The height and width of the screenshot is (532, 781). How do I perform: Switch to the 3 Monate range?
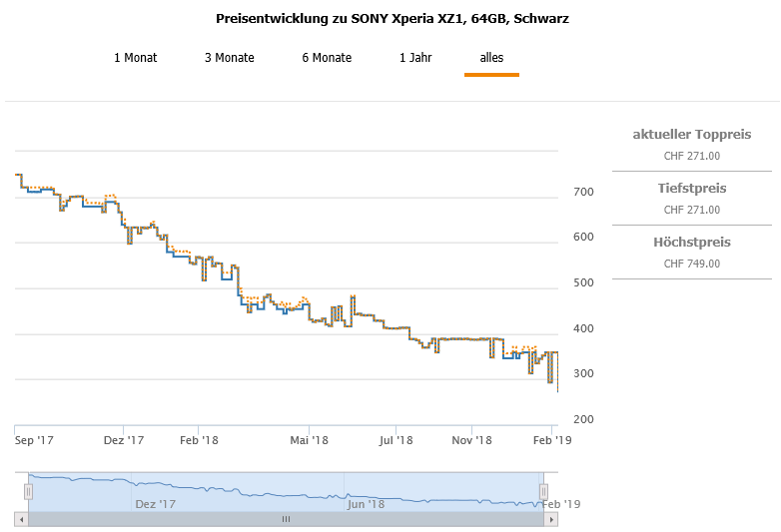tap(230, 58)
